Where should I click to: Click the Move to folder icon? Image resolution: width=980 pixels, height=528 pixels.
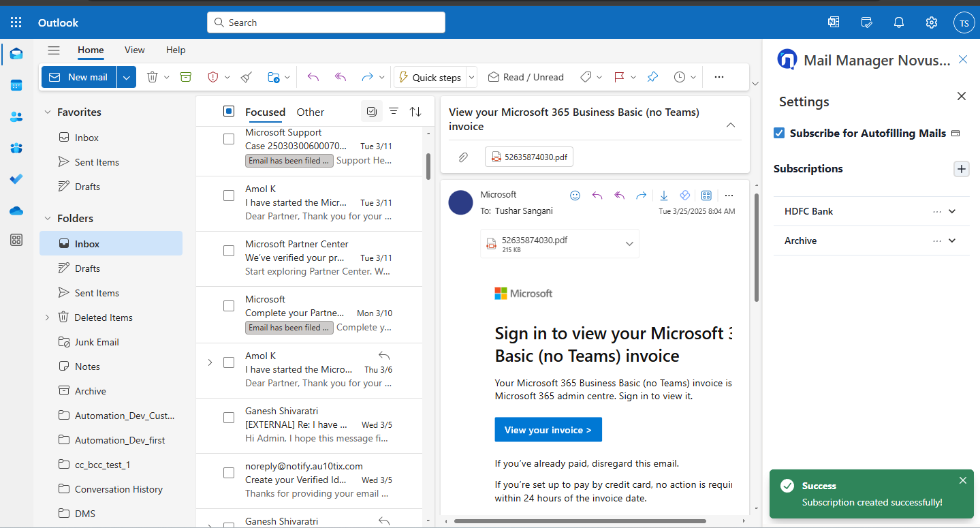pyautogui.click(x=274, y=77)
